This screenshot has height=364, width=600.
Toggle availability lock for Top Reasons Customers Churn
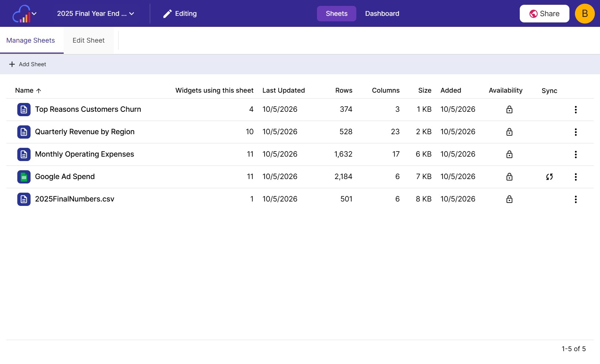coord(509,110)
